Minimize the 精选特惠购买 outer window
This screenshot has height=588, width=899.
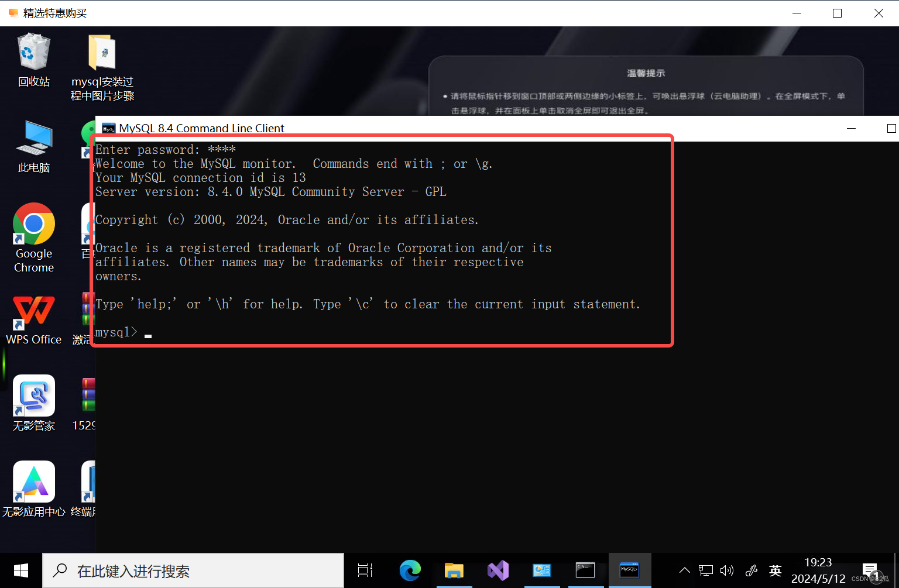[797, 13]
